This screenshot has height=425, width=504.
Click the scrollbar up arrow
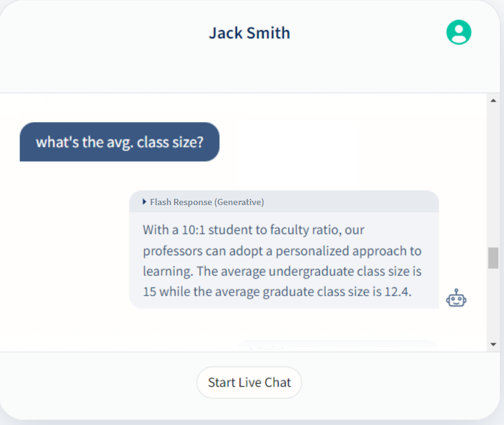click(493, 100)
